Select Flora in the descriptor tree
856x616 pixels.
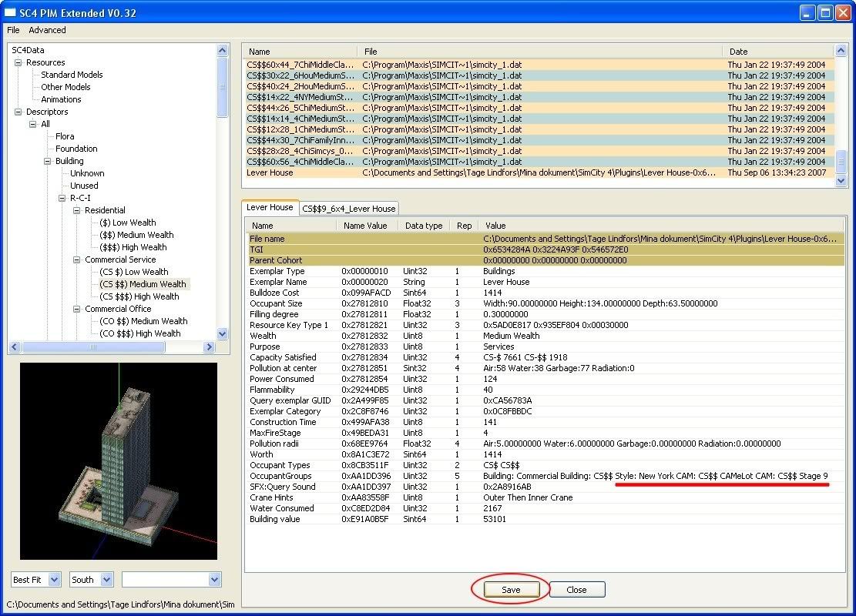pyautogui.click(x=65, y=136)
